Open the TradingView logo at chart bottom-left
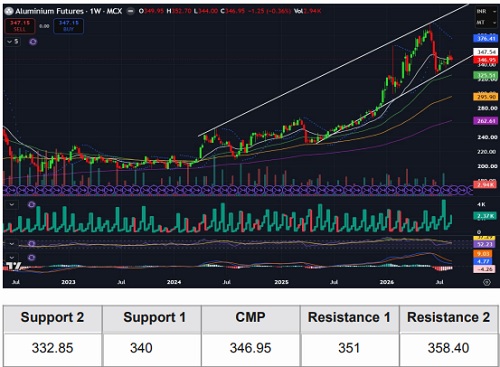The width and height of the screenshot is (500, 367). tap(14, 266)
